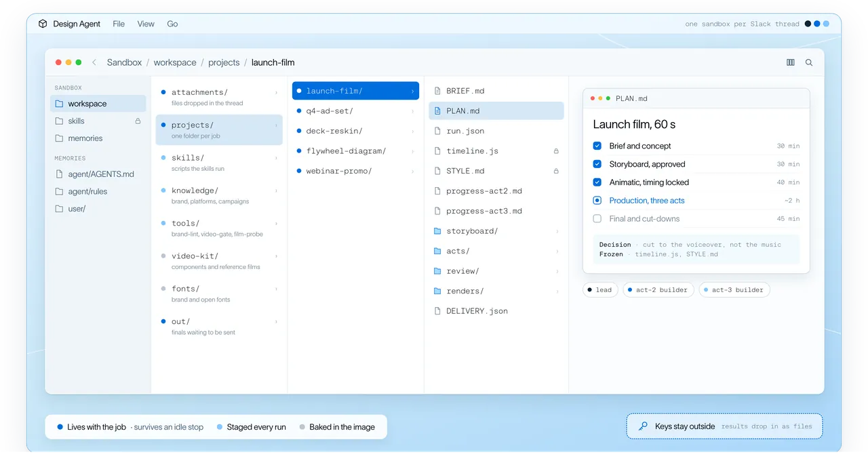This screenshot has height=465, width=868.
Task: Expand the acts/ folder chevron
Action: (x=557, y=251)
